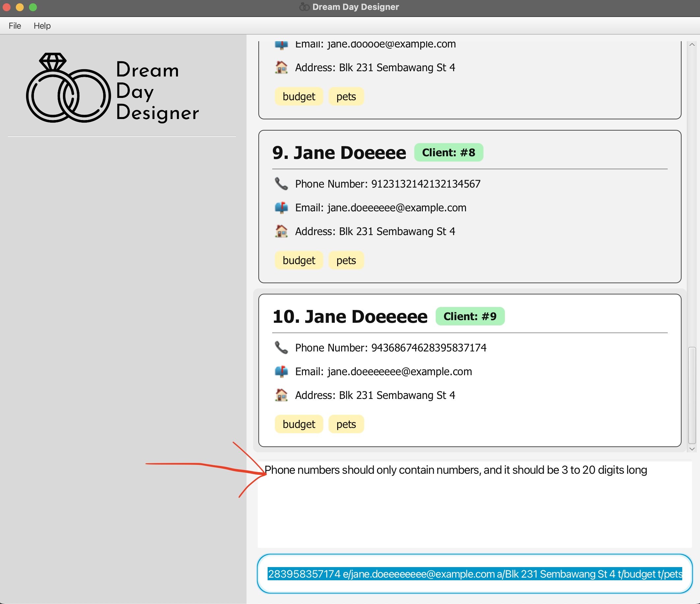Click the house icon on Jane Doeeee's card
This screenshot has height=604, width=700.
[281, 231]
